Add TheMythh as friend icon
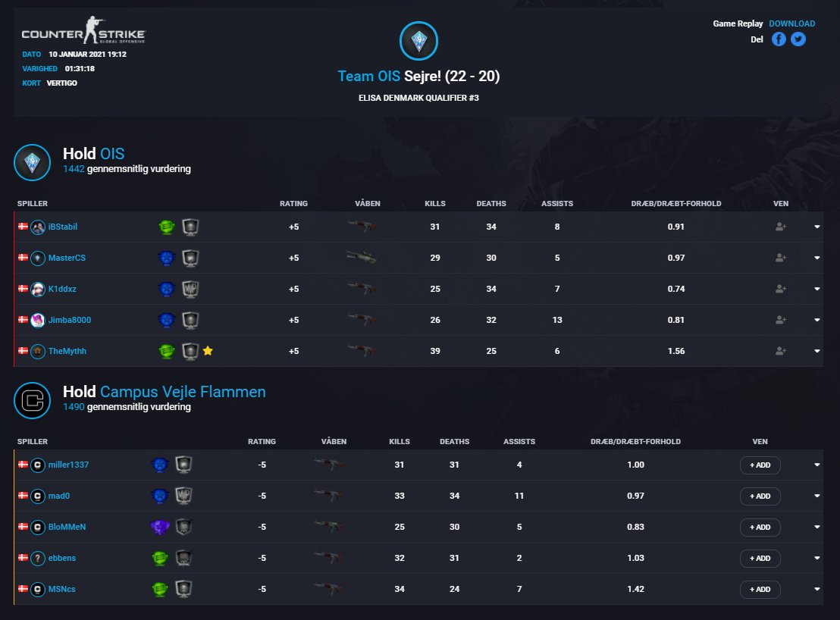This screenshot has height=620, width=840. click(781, 351)
